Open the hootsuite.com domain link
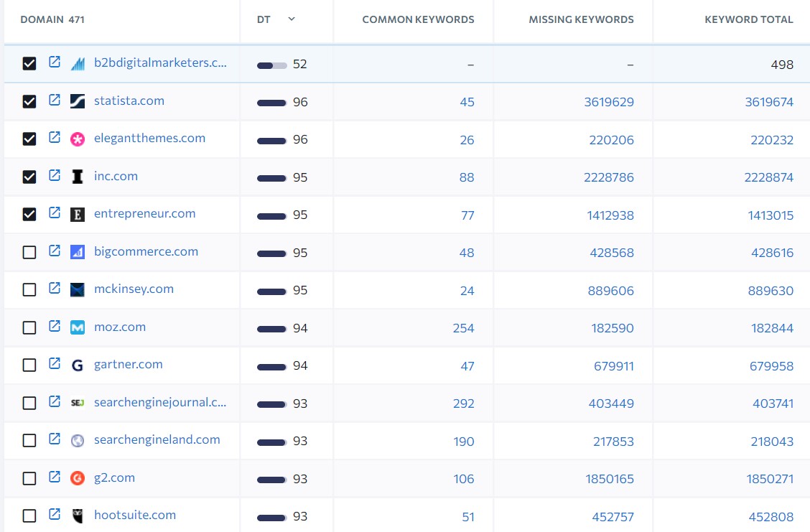 (x=135, y=515)
